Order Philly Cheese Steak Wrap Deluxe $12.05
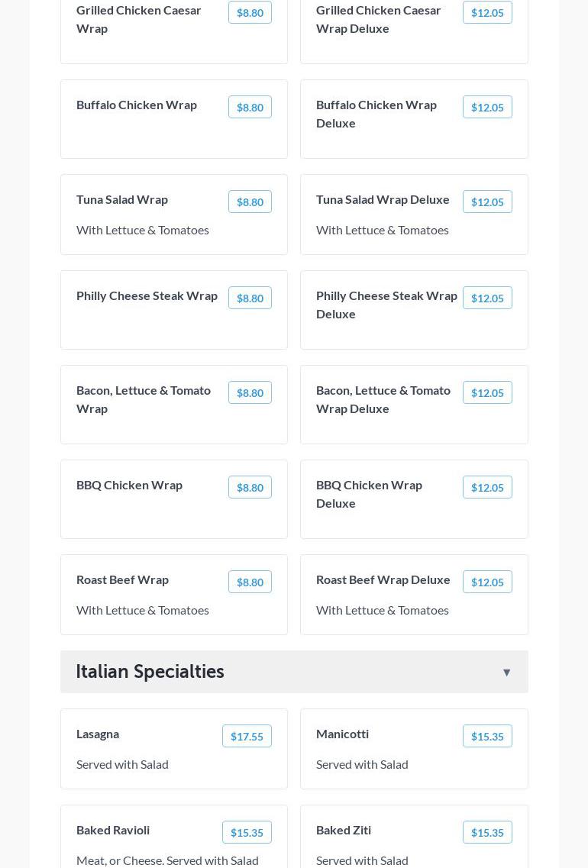This screenshot has height=868, width=588. coord(487,298)
